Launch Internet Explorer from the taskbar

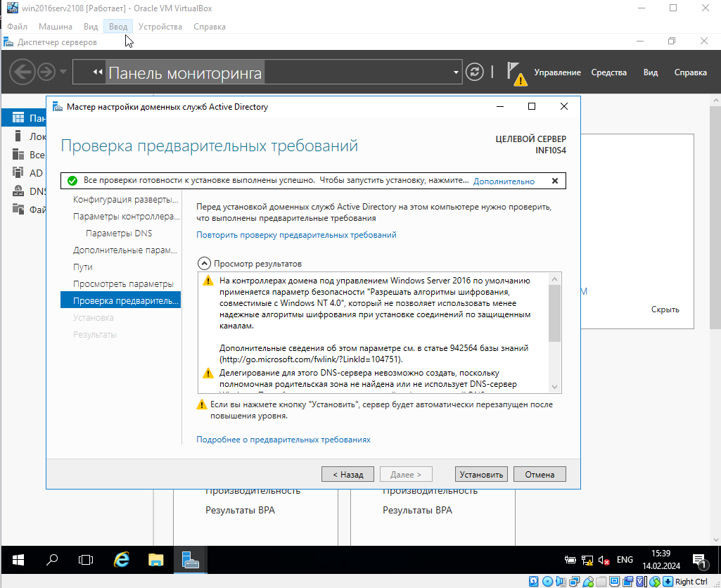pos(122,559)
